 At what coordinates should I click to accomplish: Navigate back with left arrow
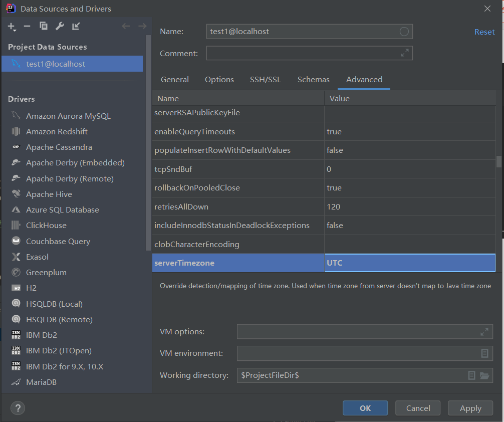pos(126,26)
